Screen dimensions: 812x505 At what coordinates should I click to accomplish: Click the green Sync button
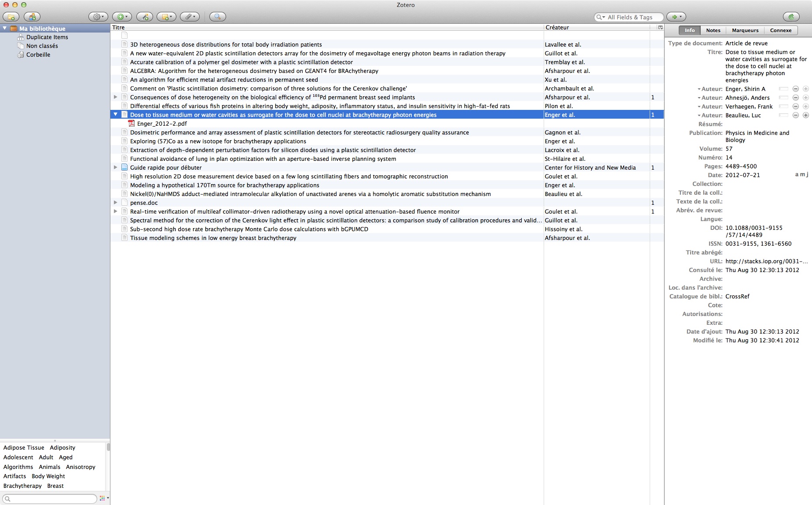tap(791, 17)
